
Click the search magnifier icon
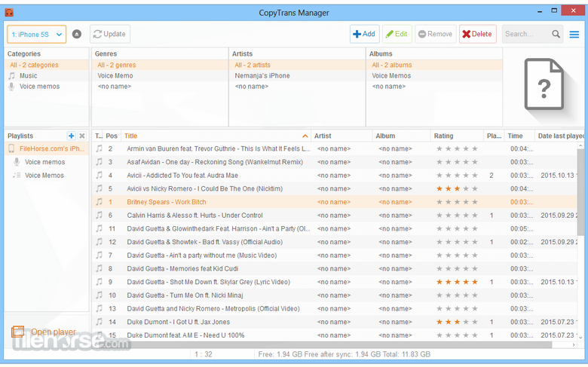pos(556,34)
